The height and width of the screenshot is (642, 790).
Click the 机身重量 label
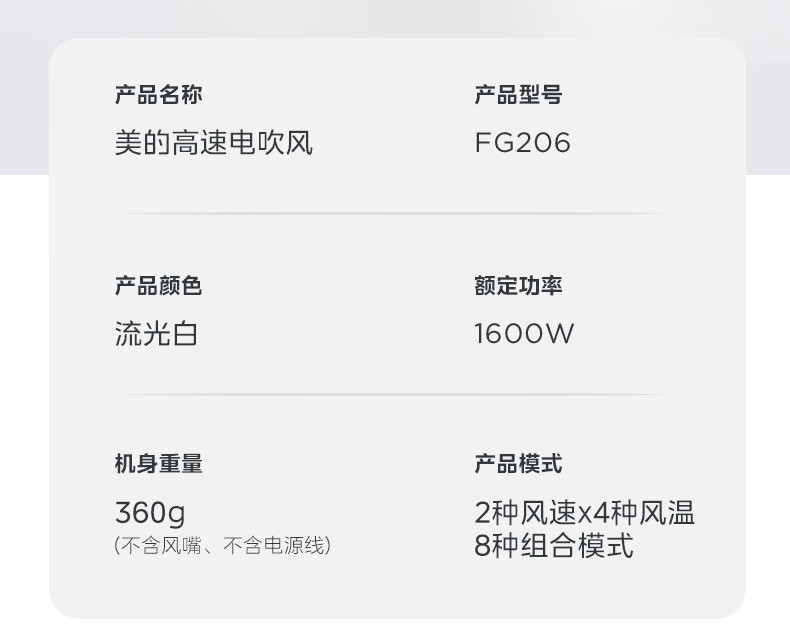pos(158,464)
